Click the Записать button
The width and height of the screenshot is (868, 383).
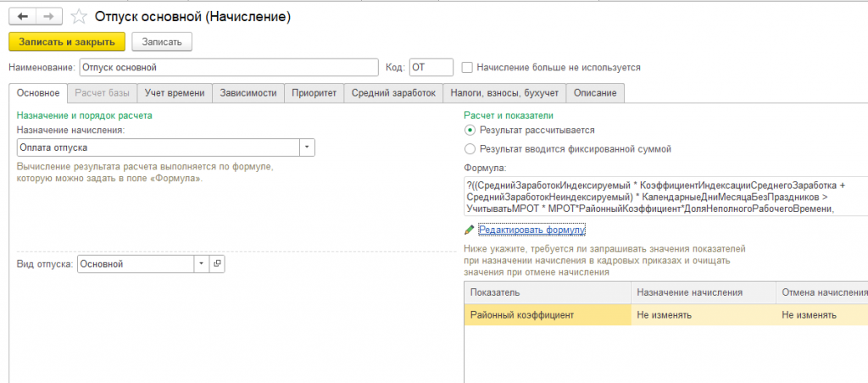point(162,42)
